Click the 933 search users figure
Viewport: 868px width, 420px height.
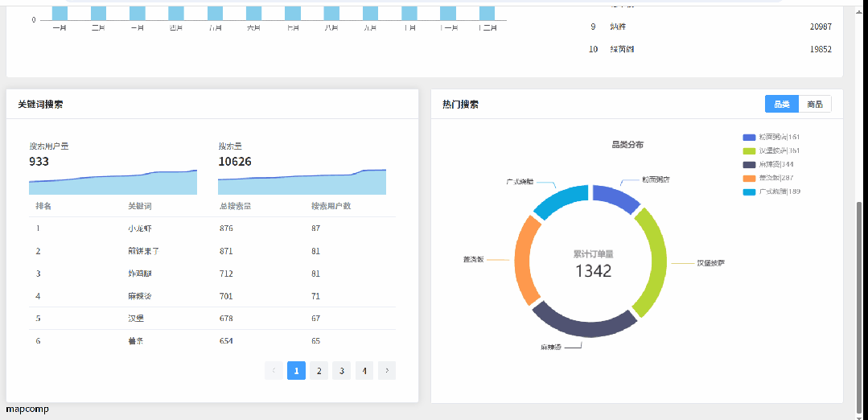pos(39,162)
